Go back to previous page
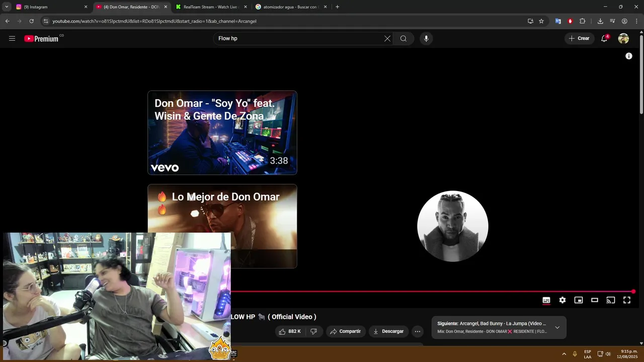The image size is (644, 362). click(x=7, y=21)
